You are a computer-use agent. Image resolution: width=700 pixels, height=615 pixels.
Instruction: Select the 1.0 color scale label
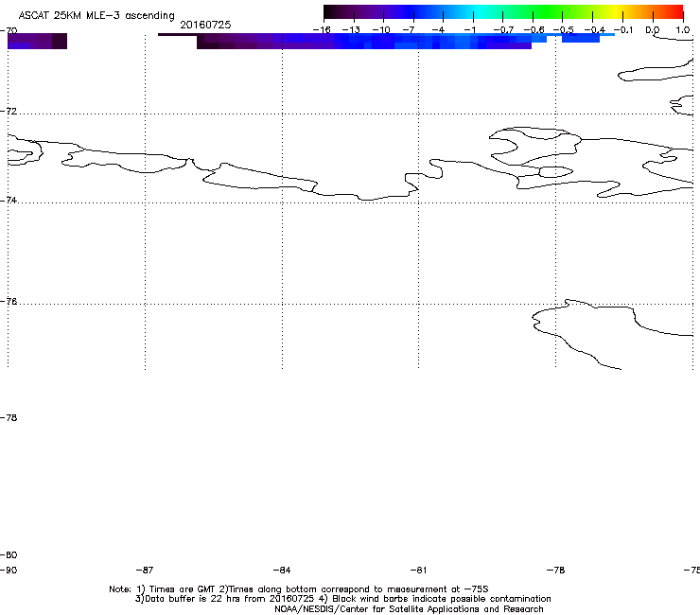click(x=683, y=30)
